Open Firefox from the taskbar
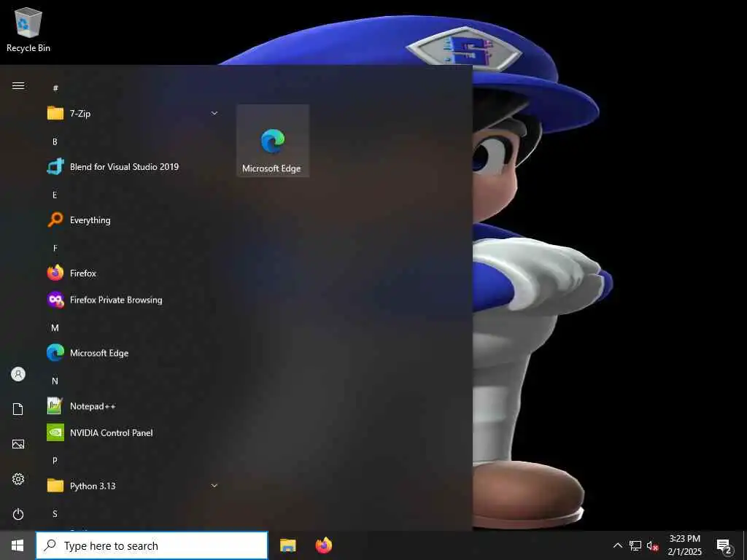 [324, 545]
